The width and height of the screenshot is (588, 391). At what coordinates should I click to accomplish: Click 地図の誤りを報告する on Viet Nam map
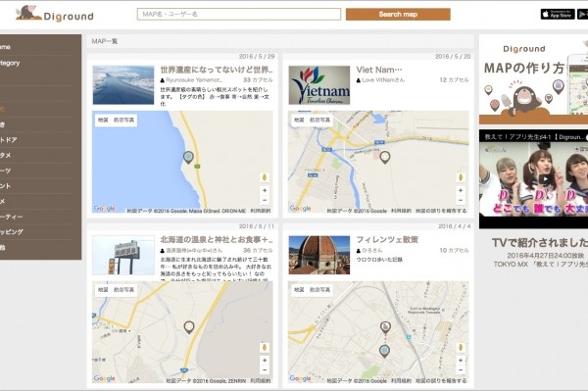(441, 211)
